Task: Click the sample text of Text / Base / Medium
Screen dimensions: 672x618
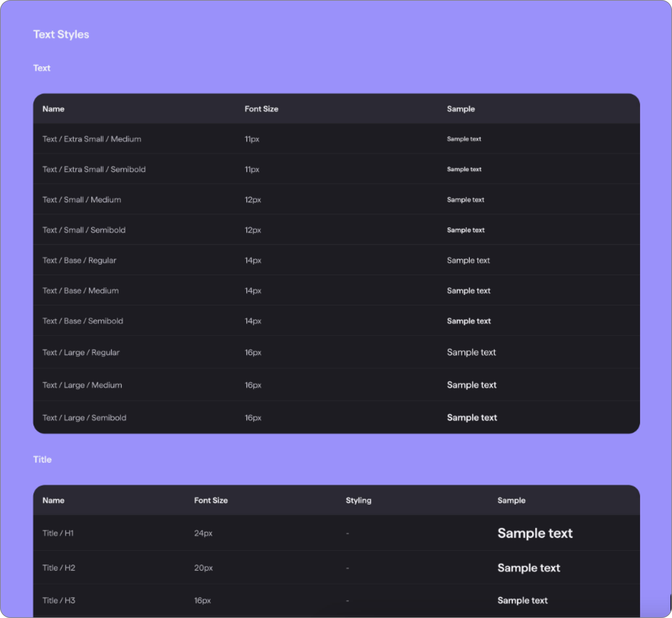Action: tap(469, 291)
